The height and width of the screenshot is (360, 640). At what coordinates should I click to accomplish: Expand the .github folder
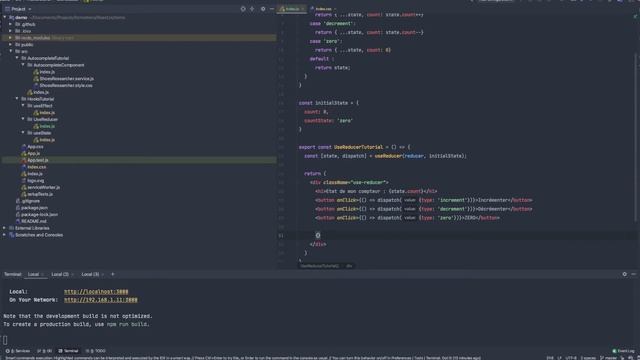[11, 24]
